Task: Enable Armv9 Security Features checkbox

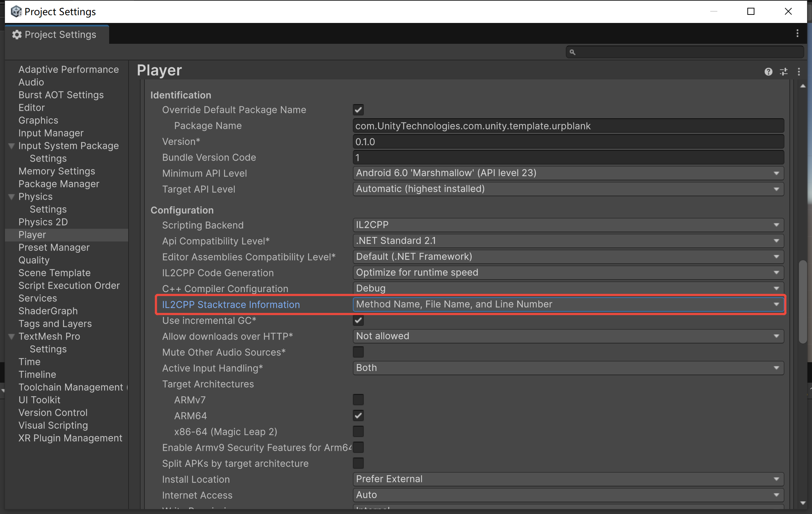Action: pyautogui.click(x=358, y=447)
